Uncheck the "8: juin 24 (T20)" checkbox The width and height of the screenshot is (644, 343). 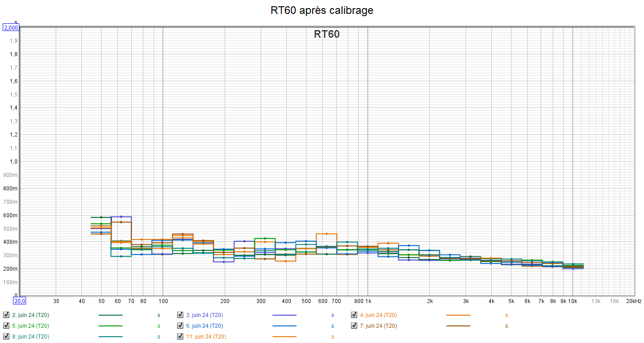6,336
